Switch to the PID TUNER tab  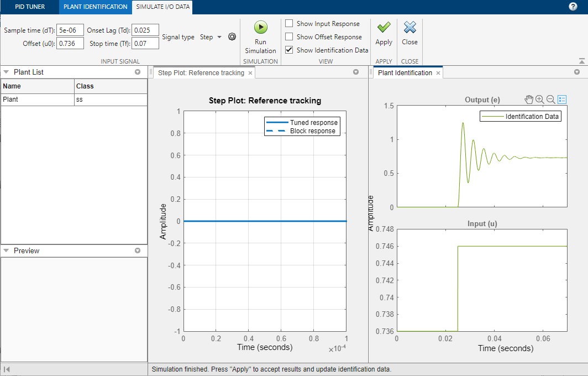30,7
